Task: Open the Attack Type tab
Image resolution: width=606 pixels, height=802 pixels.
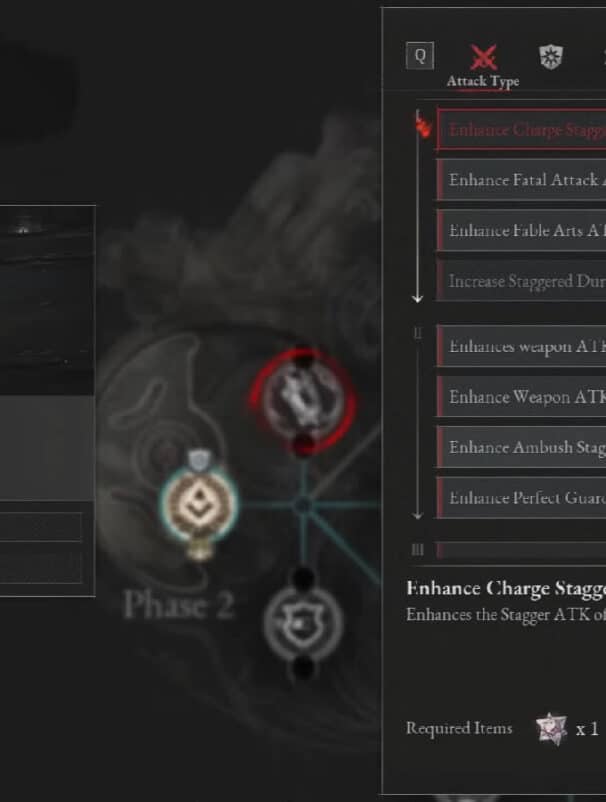Action: (483, 81)
